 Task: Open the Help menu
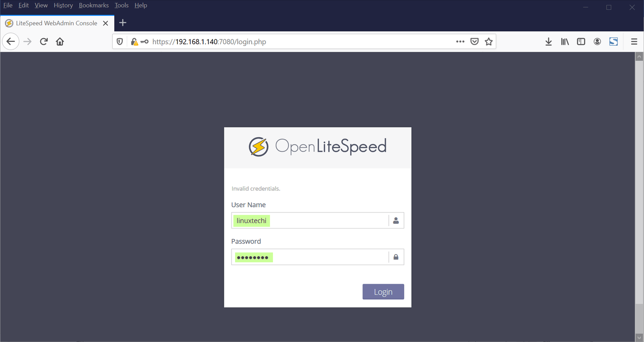pyautogui.click(x=141, y=5)
